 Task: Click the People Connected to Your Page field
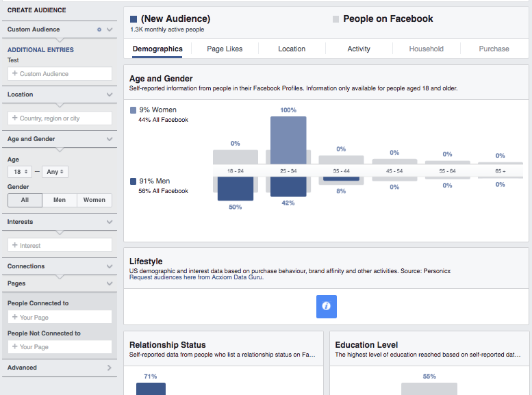60,317
